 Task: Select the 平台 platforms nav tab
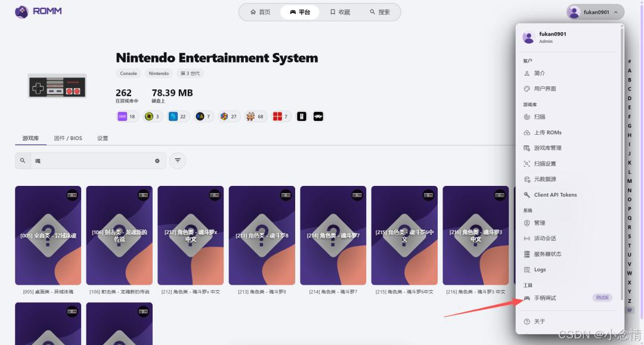[300, 12]
